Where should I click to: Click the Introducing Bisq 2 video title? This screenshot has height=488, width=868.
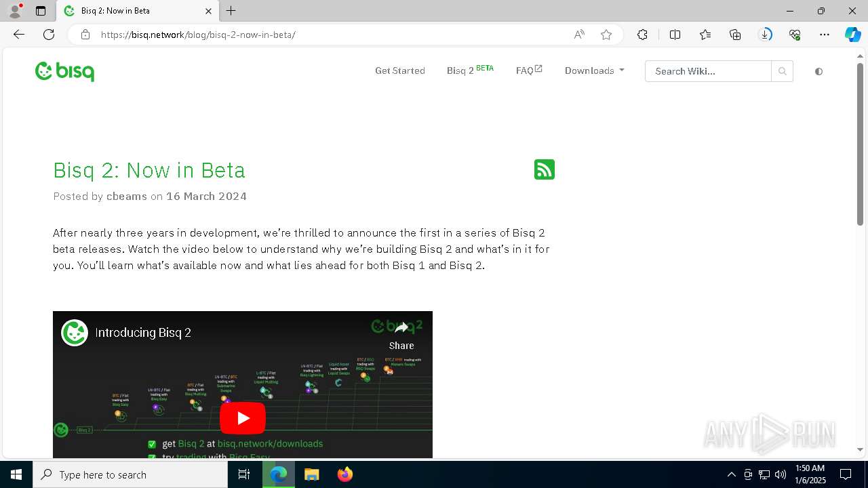coord(143,333)
